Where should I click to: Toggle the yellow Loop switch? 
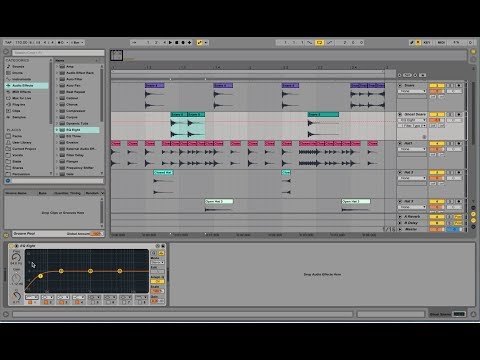[x=319, y=43]
